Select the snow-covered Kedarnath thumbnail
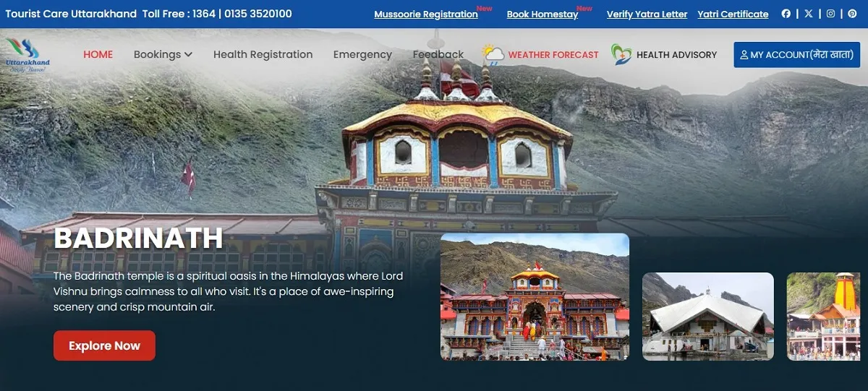 [708, 317]
